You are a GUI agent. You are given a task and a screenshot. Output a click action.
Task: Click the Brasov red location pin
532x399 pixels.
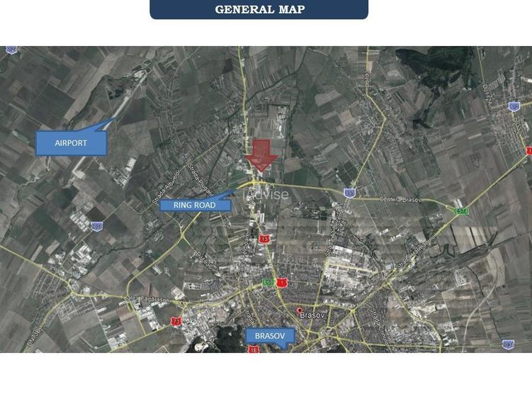click(x=300, y=311)
